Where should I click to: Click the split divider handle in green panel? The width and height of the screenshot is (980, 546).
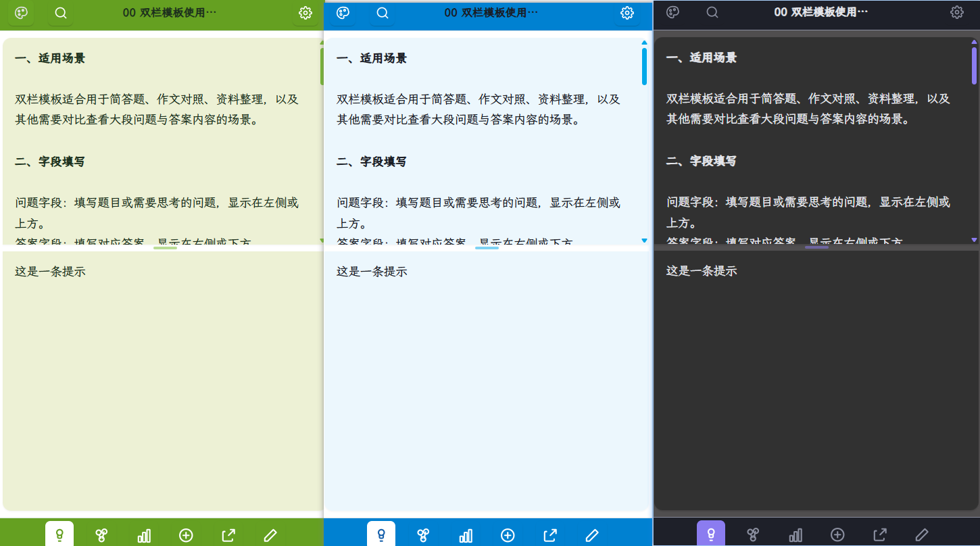(x=165, y=248)
